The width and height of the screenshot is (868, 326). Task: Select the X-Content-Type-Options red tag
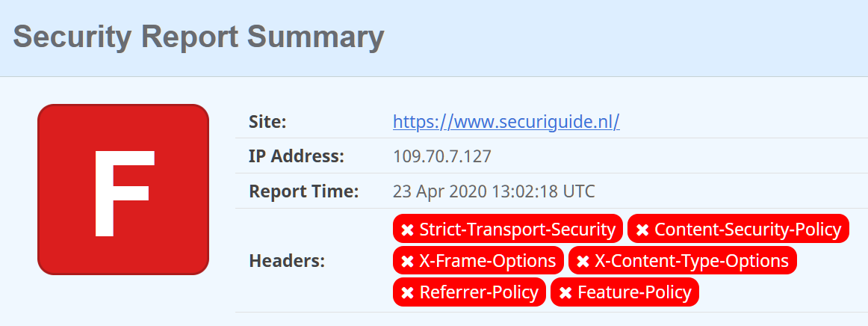pos(683,261)
